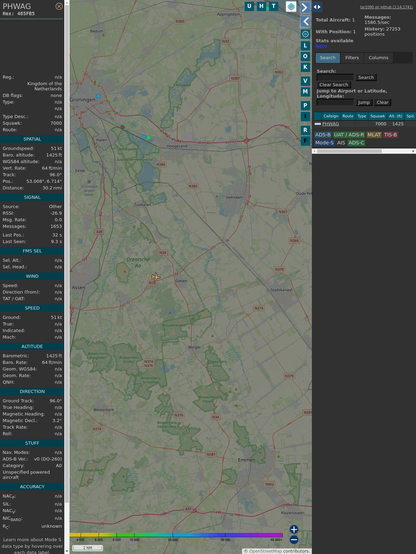Switch to the Filters tab
Viewport: 416px width, 554px height.
pos(352,58)
